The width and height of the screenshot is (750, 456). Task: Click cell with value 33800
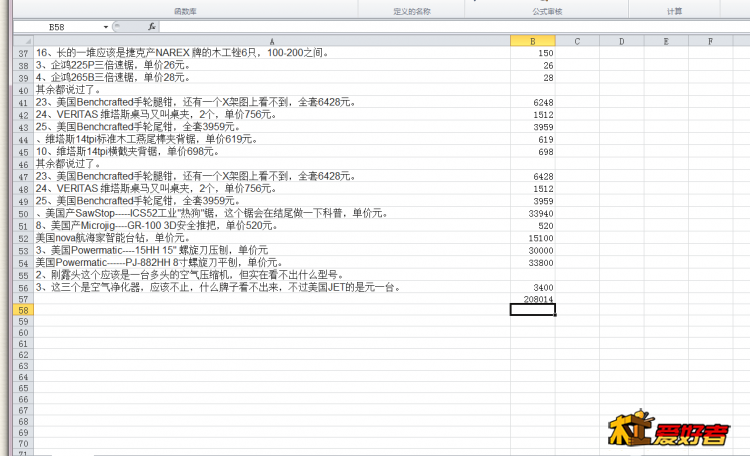point(532,263)
